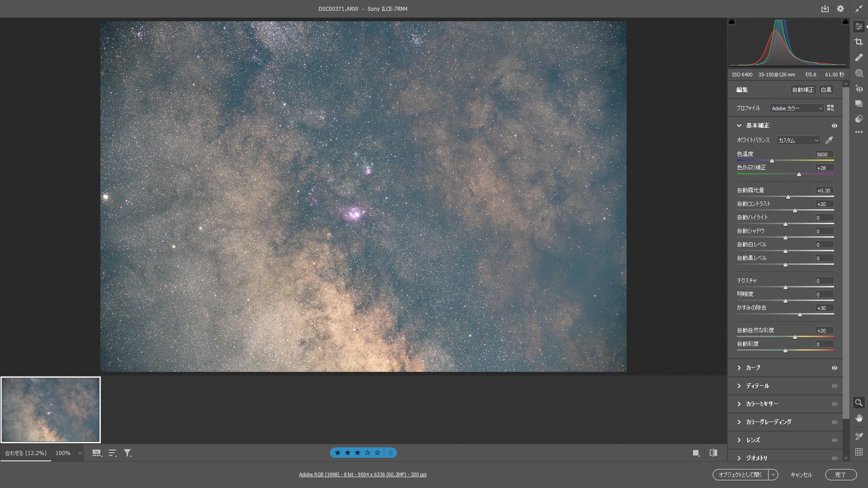The image size is (868, 488).
Task: Toggle before/after view icon
Action: click(x=713, y=453)
